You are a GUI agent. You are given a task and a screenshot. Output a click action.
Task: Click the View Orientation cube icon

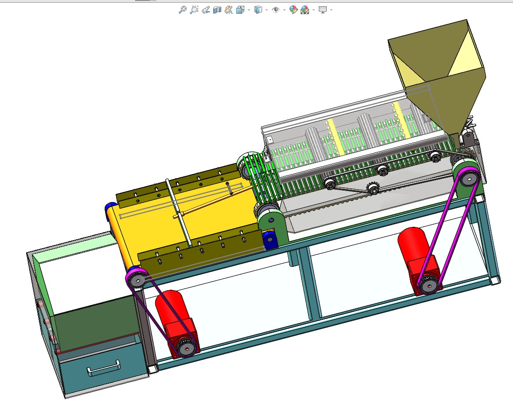(240, 10)
